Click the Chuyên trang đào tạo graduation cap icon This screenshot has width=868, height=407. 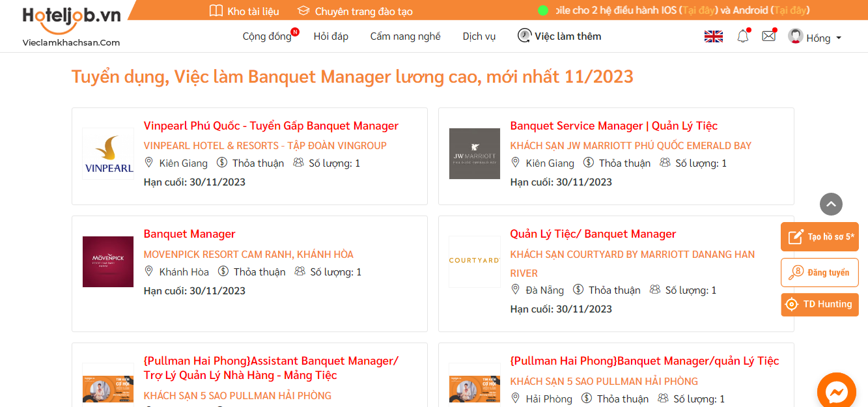click(x=303, y=11)
